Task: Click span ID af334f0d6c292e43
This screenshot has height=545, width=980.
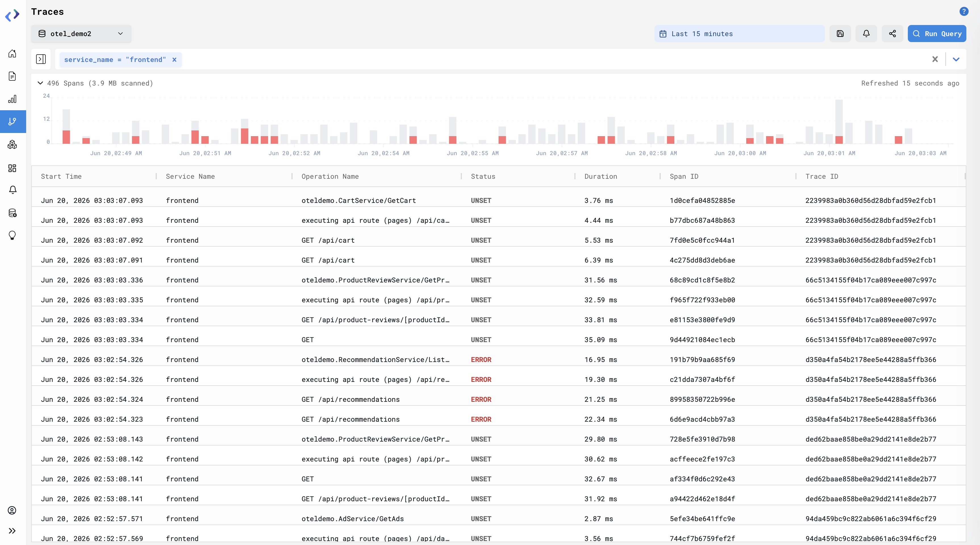Action: [x=702, y=479]
